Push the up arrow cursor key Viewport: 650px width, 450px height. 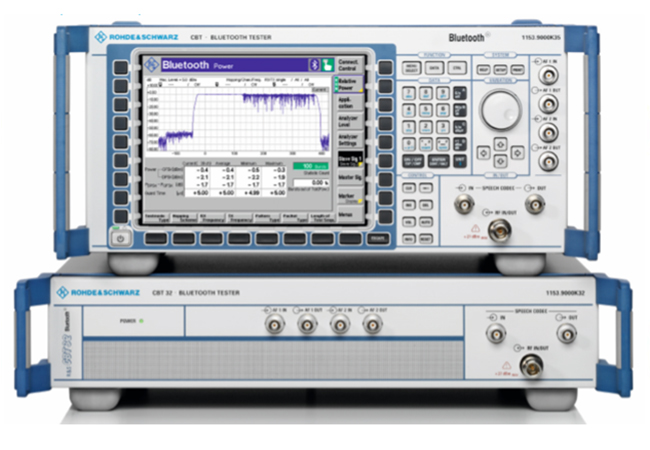point(500,145)
